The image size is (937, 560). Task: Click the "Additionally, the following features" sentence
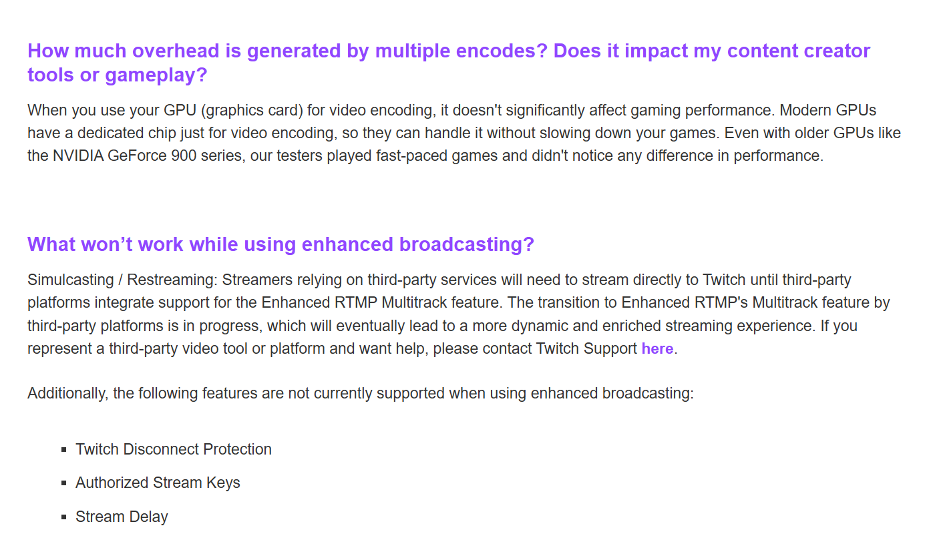click(x=361, y=393)
